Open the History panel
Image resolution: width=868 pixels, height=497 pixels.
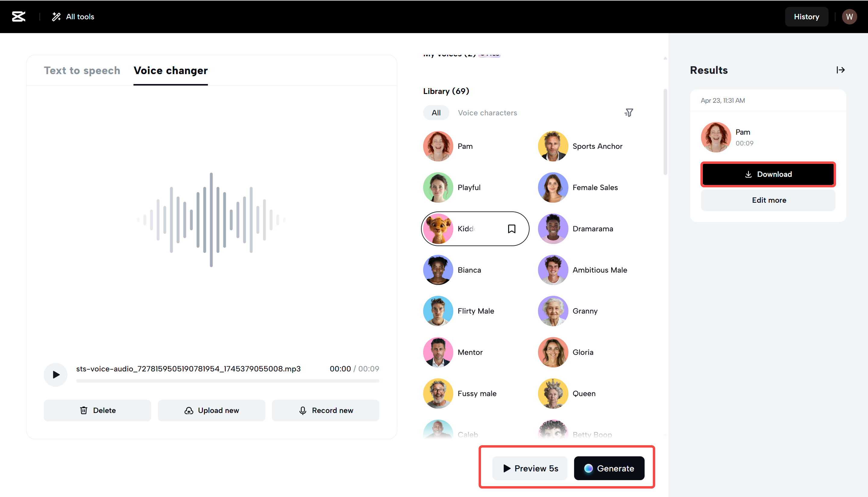pos(806,16)
